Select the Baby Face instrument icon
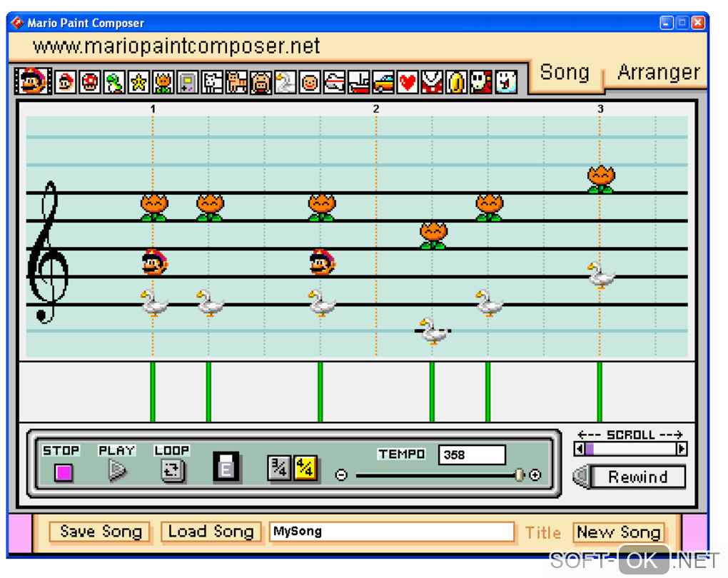 click(310, 83)
